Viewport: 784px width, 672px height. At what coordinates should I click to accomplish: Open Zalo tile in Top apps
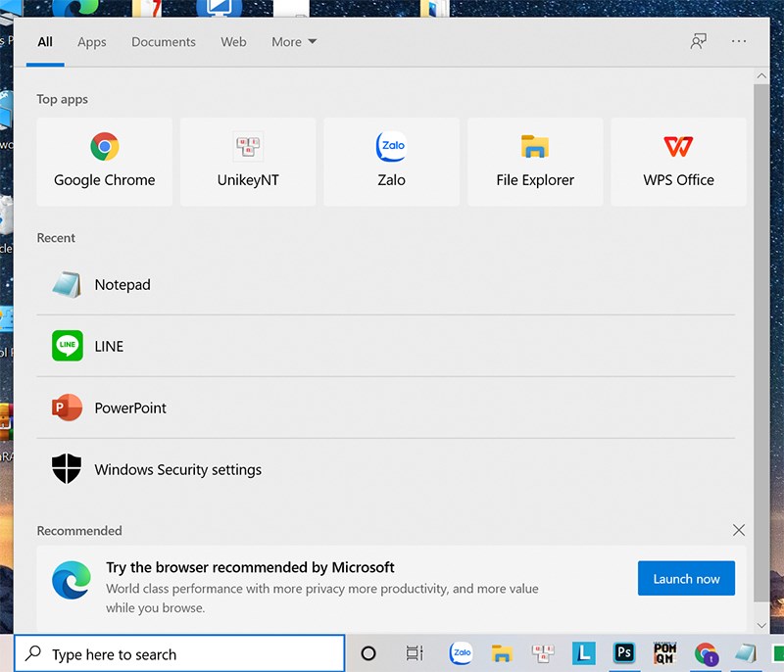coord(391,162)
